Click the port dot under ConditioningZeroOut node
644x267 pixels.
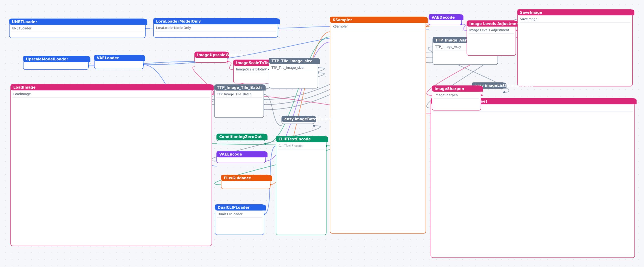pyautogui.click(x=265, y=143)
